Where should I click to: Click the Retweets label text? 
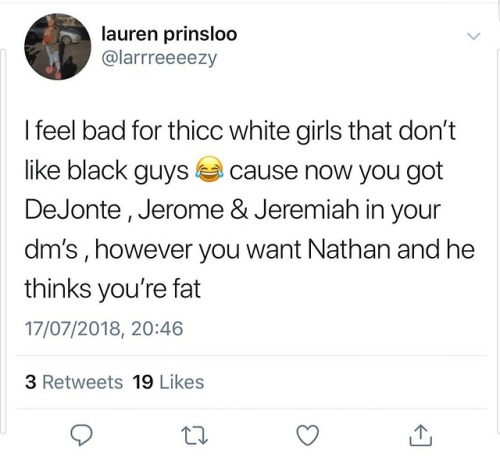click(83, 382)
